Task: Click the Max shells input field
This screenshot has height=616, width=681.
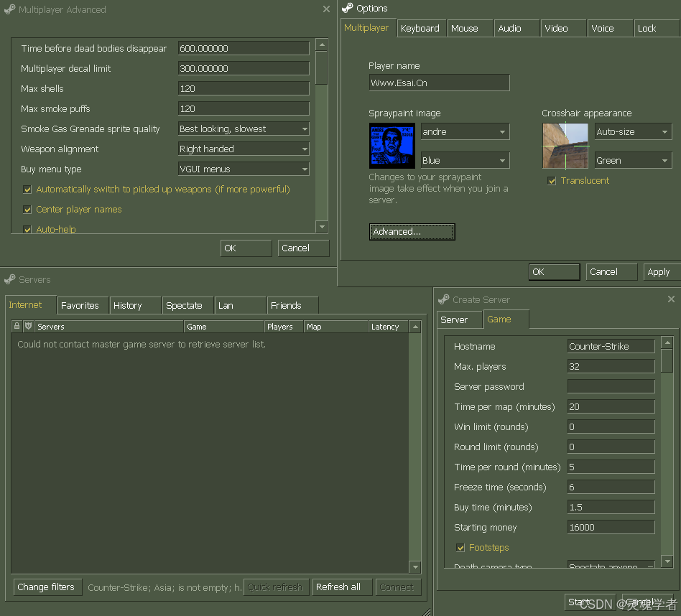Action: pyautogui.click(x=244, y=88)
